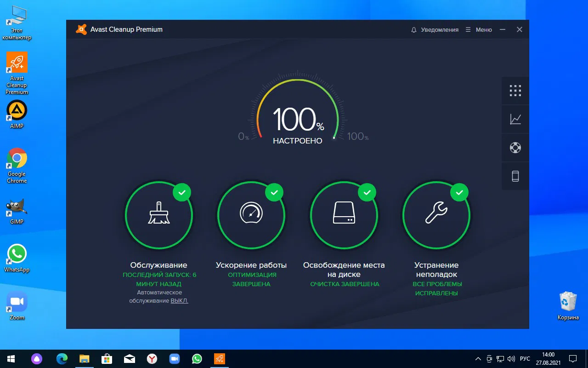Click the green checkmark on Обслуживание circle
The image size is (588, 368).
coord(182,192)
